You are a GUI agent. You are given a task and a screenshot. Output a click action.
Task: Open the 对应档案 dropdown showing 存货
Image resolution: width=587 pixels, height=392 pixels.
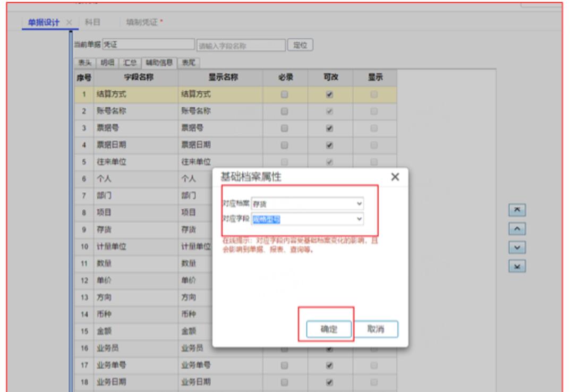pyautogui.click(x=308, y=203)
